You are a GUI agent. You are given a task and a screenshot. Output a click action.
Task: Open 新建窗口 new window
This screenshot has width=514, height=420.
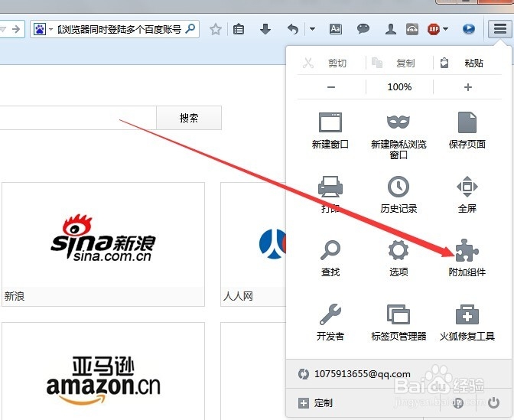[330, 131]
